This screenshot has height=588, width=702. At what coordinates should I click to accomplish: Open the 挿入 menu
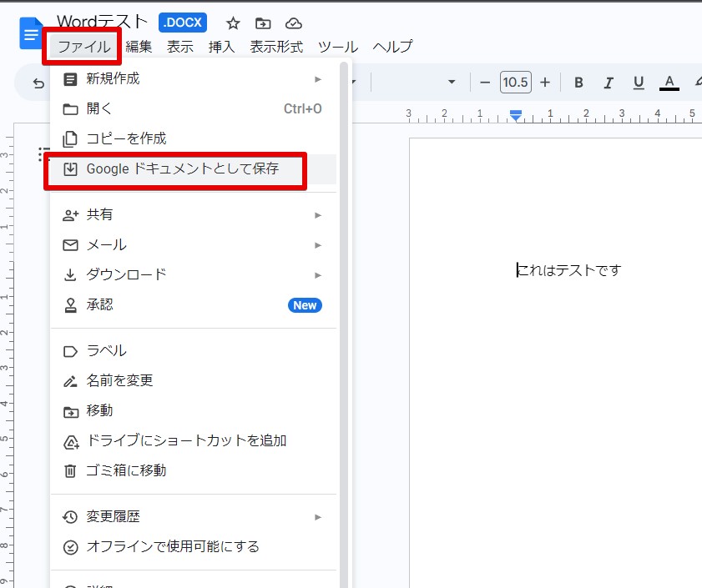tap(221, 47)
